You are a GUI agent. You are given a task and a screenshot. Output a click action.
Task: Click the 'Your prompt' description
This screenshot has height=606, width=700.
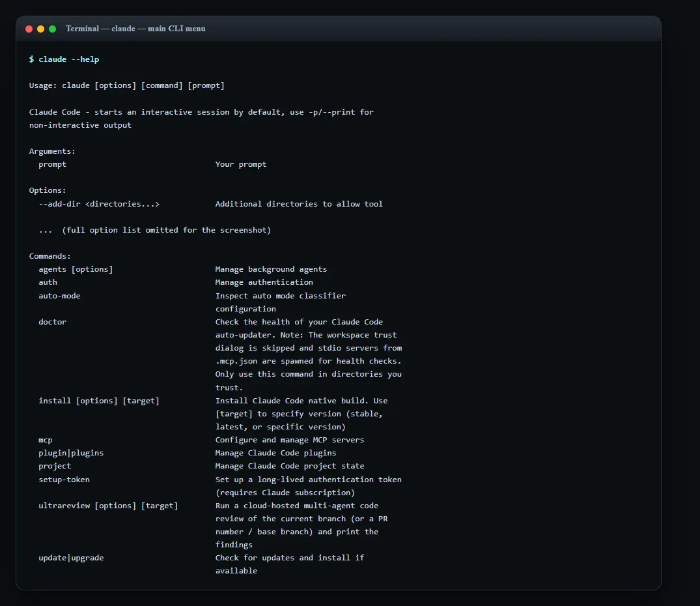pos(241,164)
